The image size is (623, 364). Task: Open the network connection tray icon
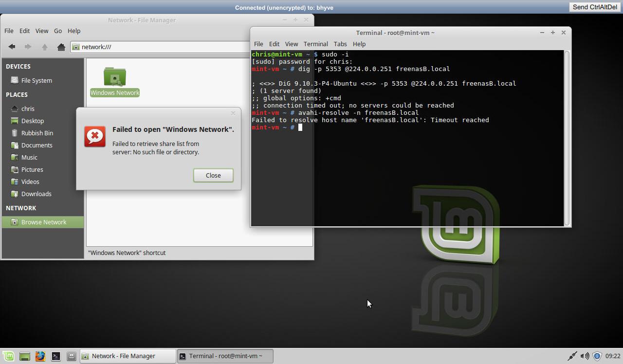click(x=572, y=356)
